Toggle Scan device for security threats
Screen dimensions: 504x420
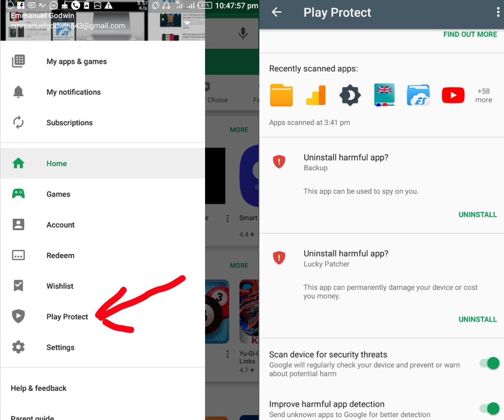click(489, 363)
